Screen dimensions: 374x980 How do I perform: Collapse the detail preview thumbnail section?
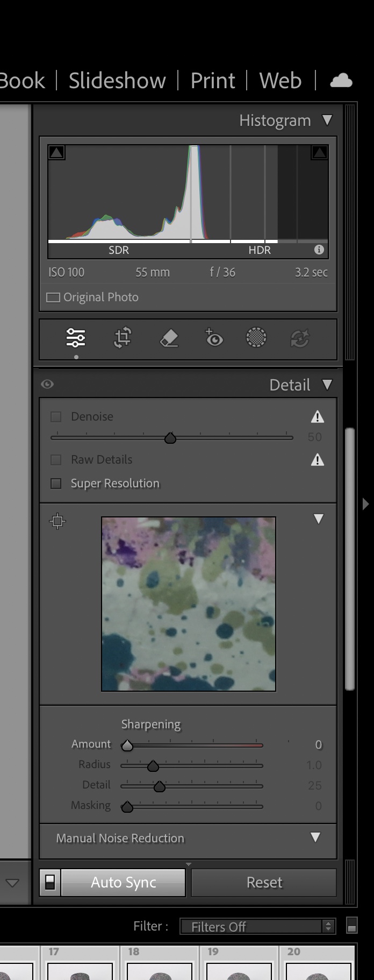pyautogui.click(x=319, y=519)
